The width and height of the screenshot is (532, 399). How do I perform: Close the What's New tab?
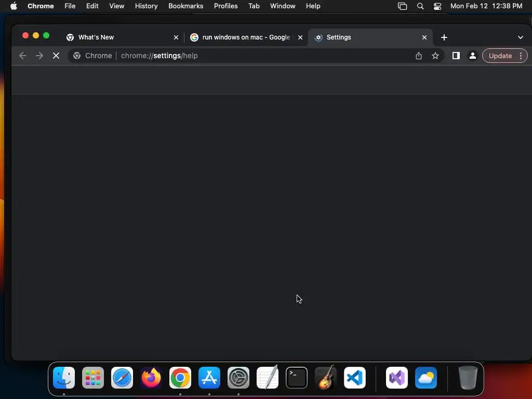[x=176, y=37]
